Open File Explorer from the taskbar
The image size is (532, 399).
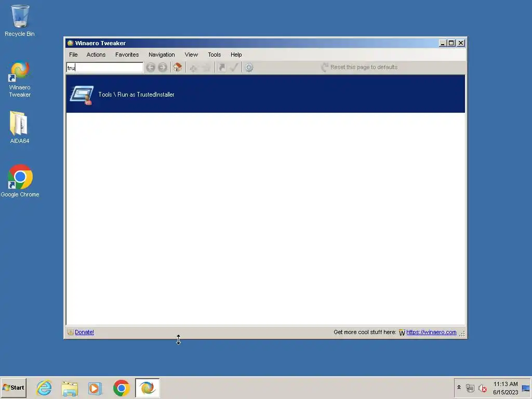(x=70, y=388)
